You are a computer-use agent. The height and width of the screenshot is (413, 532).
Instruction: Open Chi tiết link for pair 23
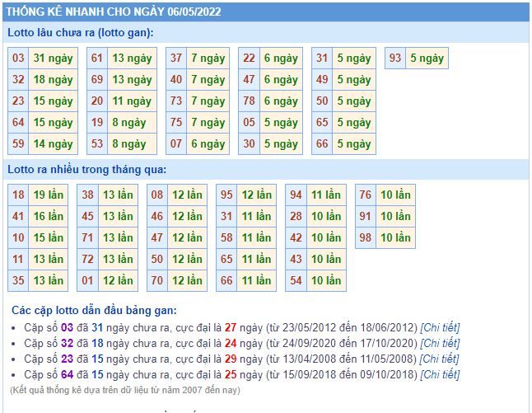pos(439,359)
